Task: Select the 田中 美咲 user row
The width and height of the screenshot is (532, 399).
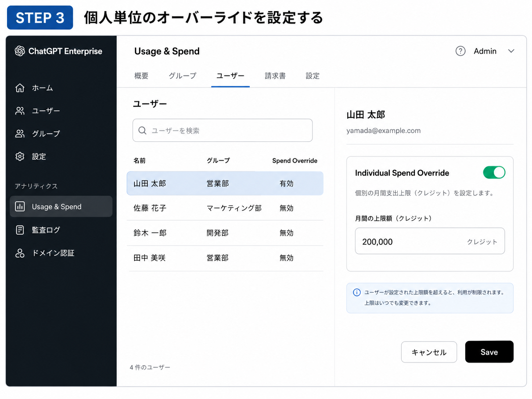Action: (225, 258)
